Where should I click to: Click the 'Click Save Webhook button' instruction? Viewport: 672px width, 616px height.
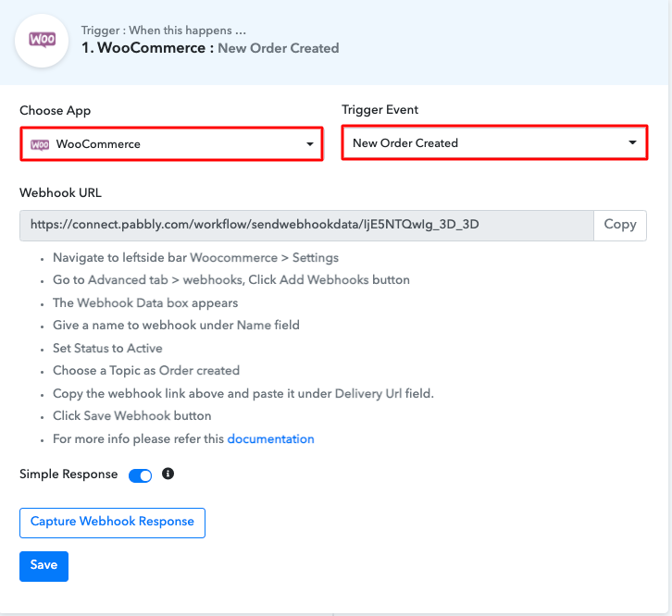pos(132,416)
